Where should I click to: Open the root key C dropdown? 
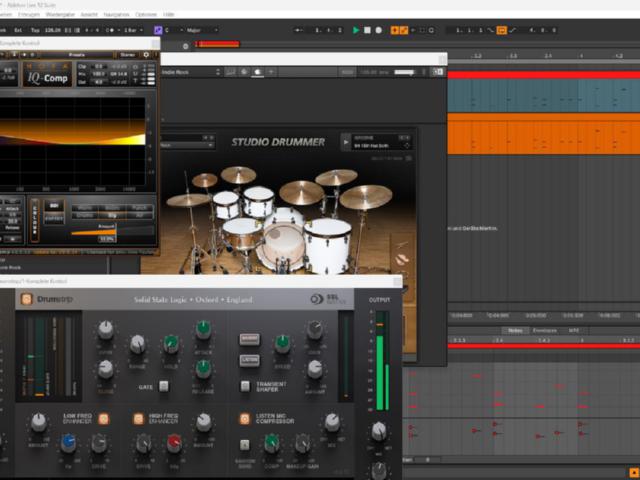pyautogui.click(x=172, y=30)
